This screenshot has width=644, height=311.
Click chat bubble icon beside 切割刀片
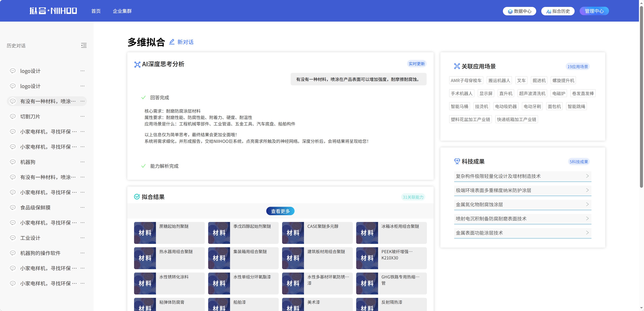point(13,116)
